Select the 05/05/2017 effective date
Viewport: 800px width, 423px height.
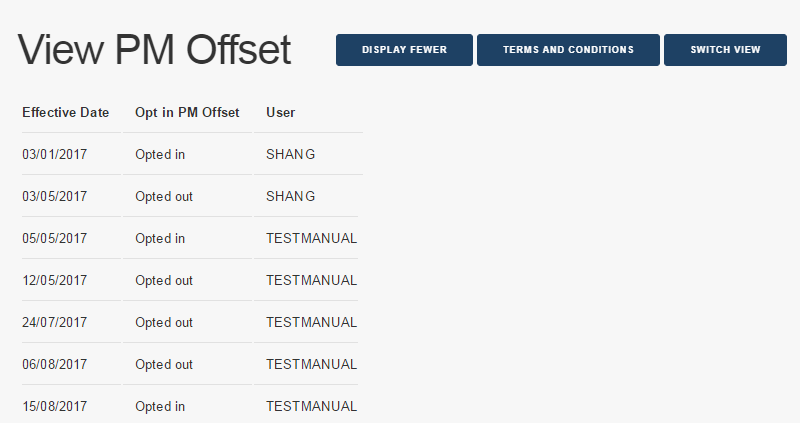click(x=55, y=239)
